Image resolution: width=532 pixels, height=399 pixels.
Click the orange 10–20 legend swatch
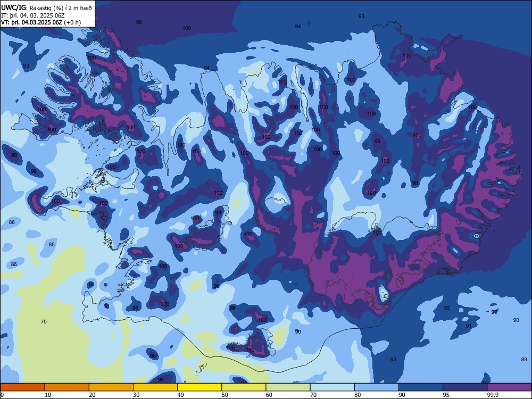[x=67, y=387]
